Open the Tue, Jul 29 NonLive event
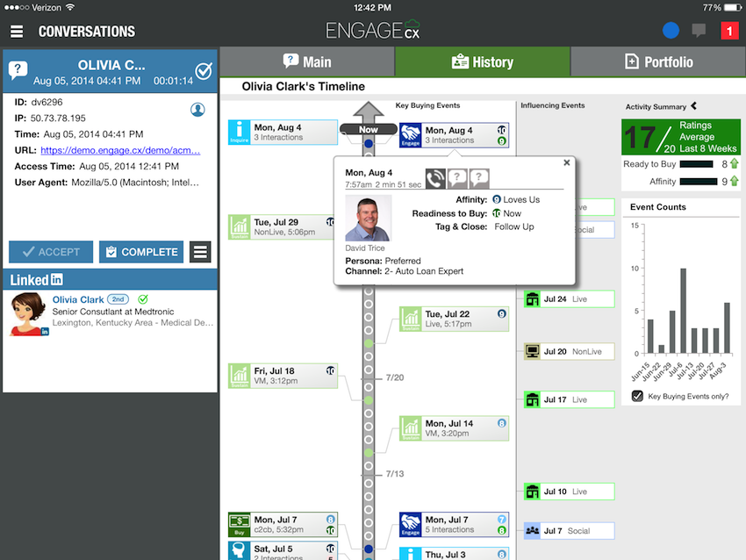This screenshot has width=746, height=560. (283, 227)
